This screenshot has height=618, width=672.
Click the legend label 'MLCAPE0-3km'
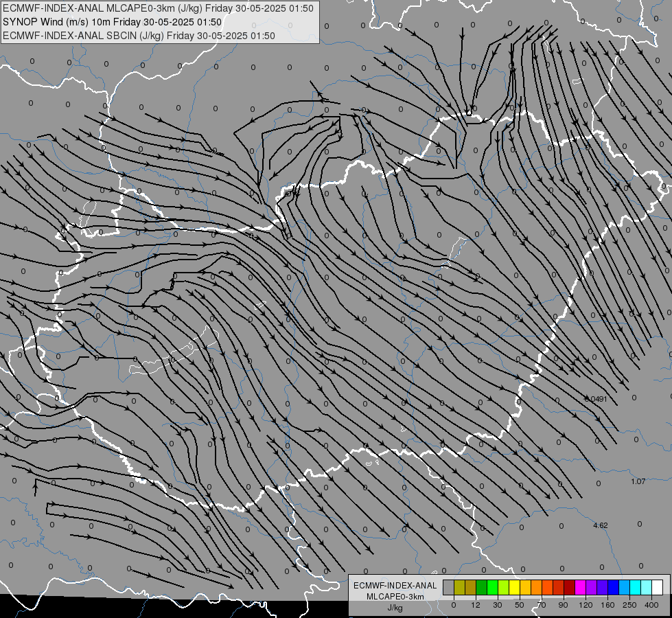click(395, 597)
